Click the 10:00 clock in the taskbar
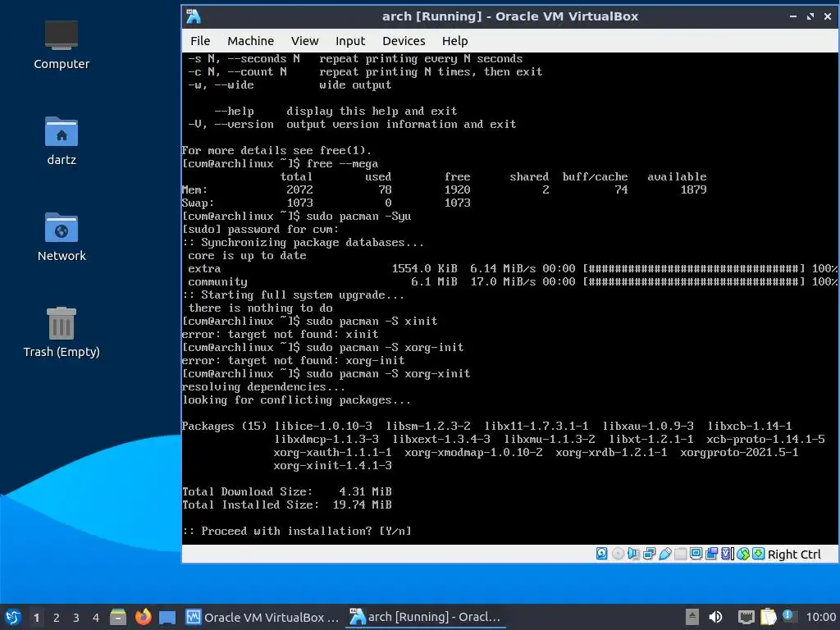Viewport: 840px width, 630px height. pos(820,617)
